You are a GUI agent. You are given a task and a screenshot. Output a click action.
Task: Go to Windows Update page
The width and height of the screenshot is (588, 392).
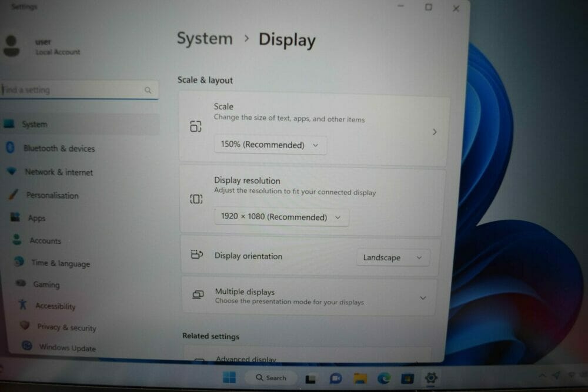[67, 348]
